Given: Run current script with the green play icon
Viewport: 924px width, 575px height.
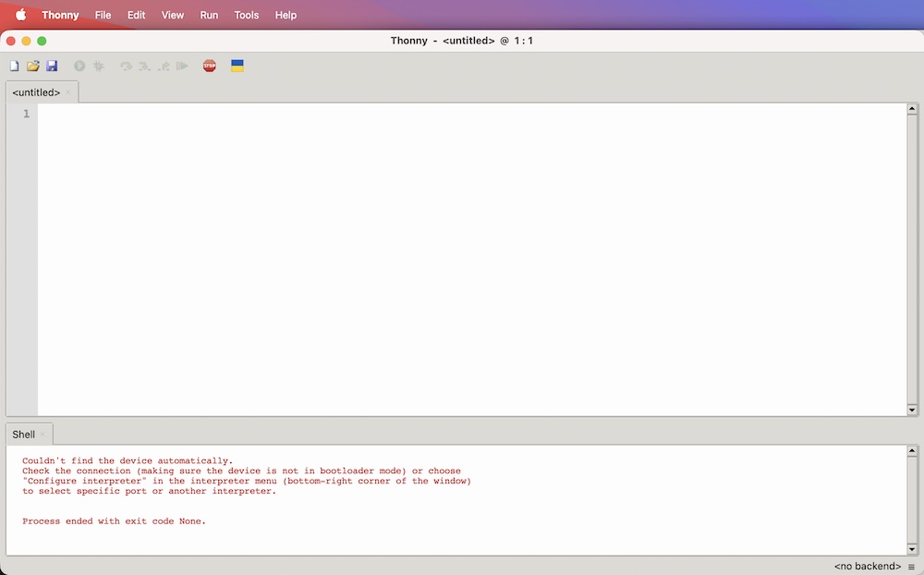Looking at the screenshot, I should [x=79, y=66].
